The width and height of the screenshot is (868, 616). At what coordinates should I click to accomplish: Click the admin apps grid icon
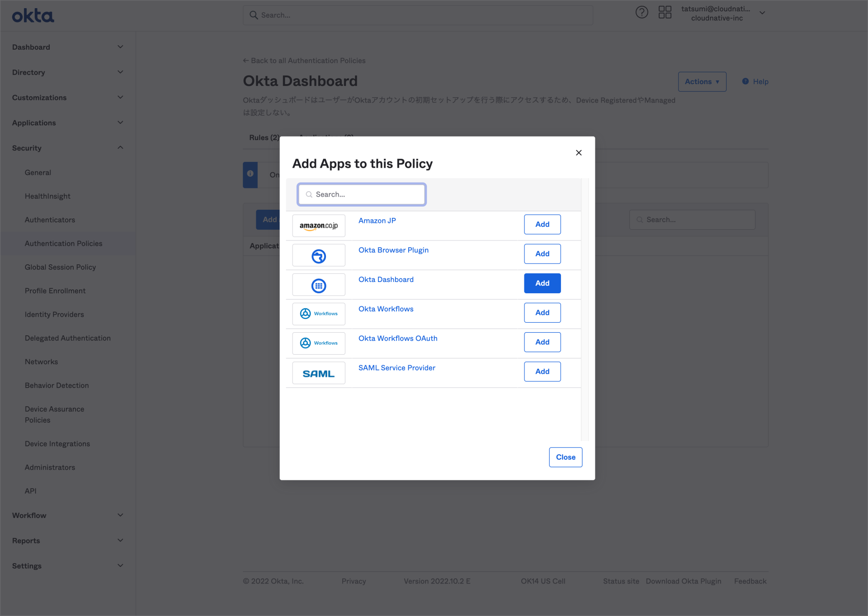665,12
